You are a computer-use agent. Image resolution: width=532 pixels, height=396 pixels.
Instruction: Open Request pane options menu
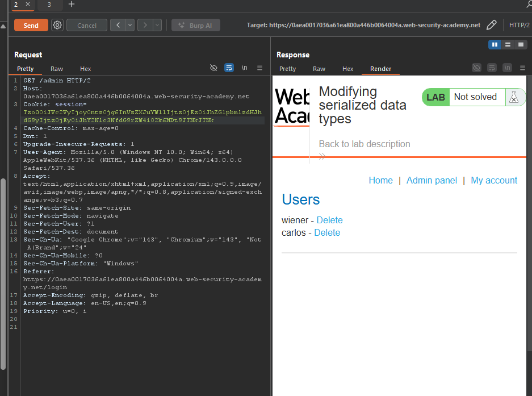(x=260, y=68)
